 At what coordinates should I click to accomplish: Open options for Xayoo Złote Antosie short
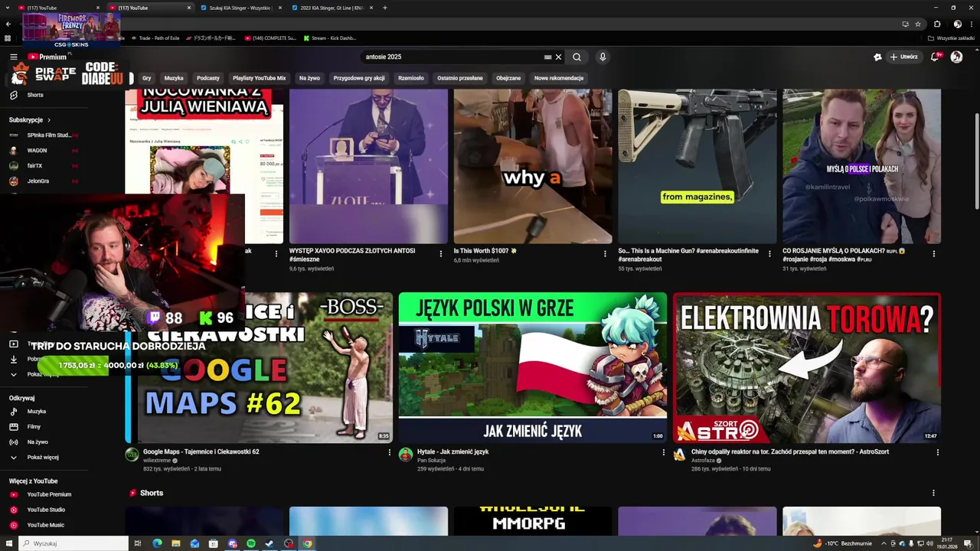440,253
